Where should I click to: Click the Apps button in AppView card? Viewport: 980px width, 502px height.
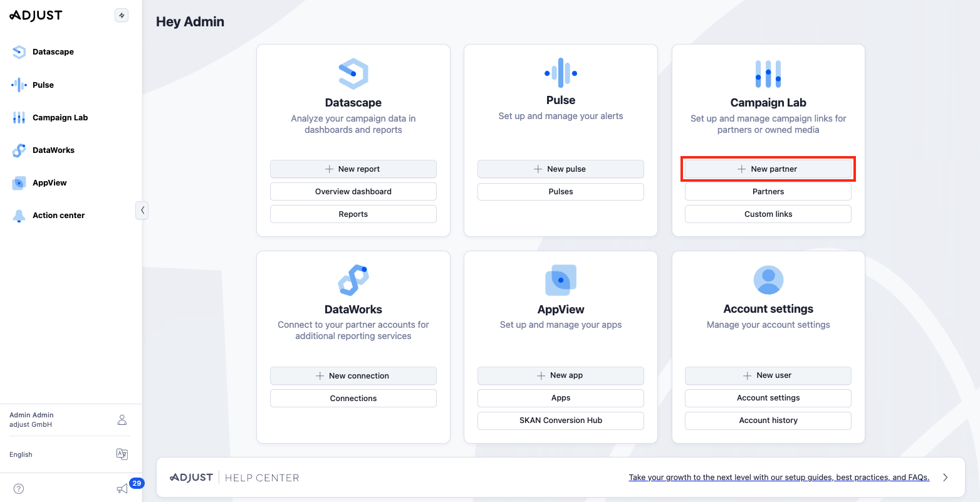coord(561,398)
